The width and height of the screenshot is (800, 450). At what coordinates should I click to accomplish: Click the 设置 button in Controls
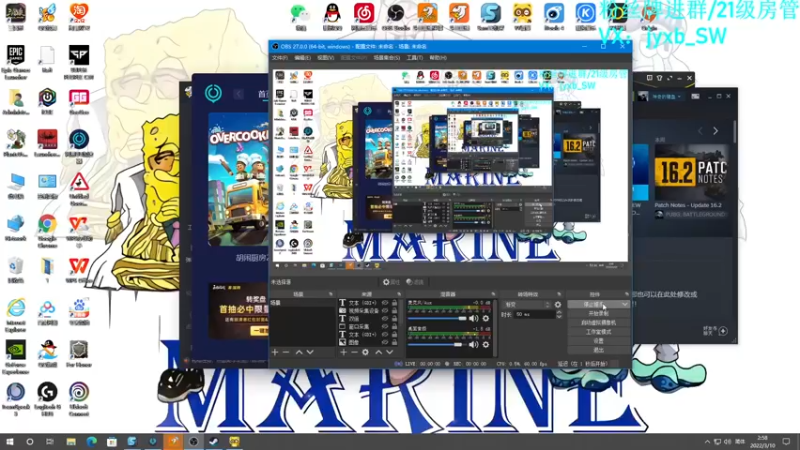click(x=598, y=341)
